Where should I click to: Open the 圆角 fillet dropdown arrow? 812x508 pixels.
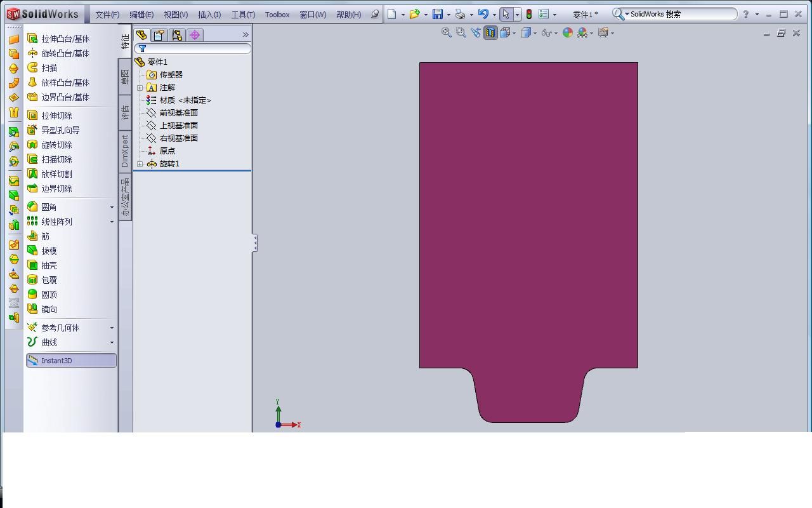coord(112,207)
